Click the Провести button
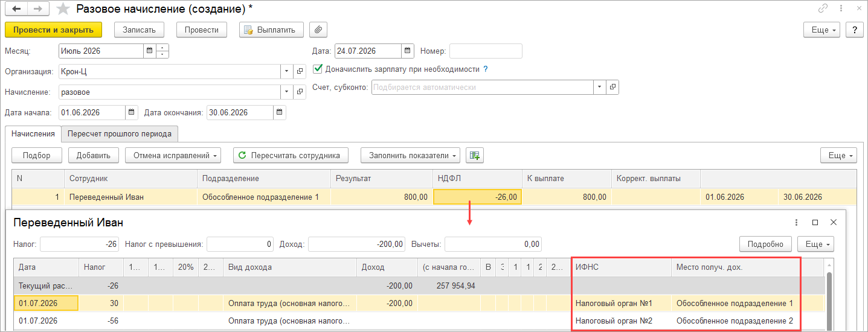Viewport: 868px width, 332px height. [x=202, y=30]
